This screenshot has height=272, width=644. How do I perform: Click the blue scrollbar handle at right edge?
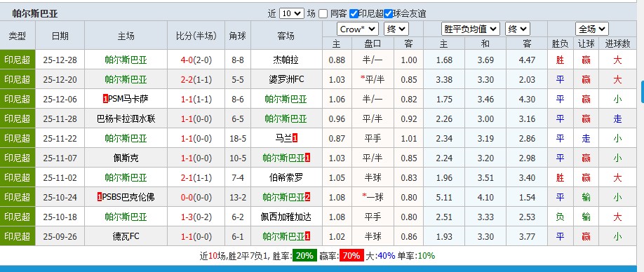pos(643,91)
